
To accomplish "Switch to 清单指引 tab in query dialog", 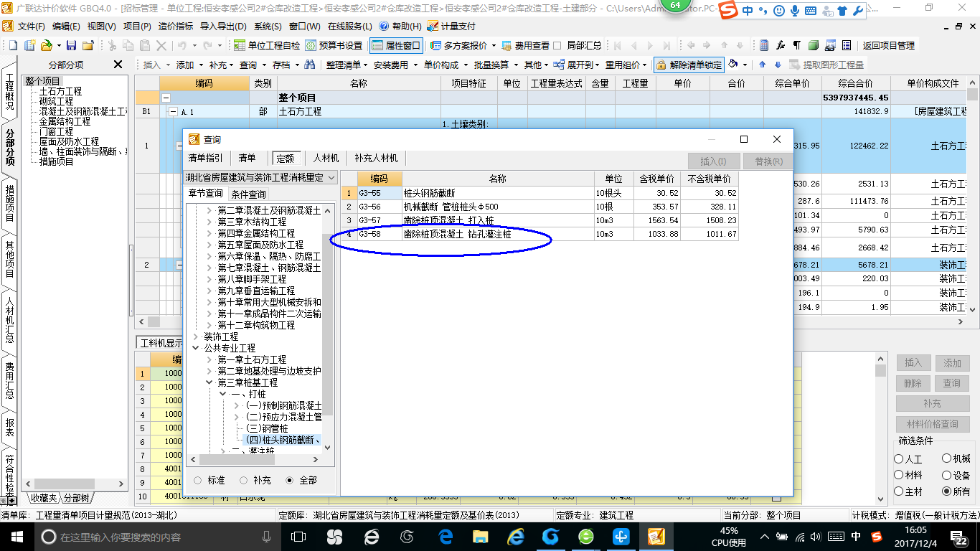I will (206, 158).
